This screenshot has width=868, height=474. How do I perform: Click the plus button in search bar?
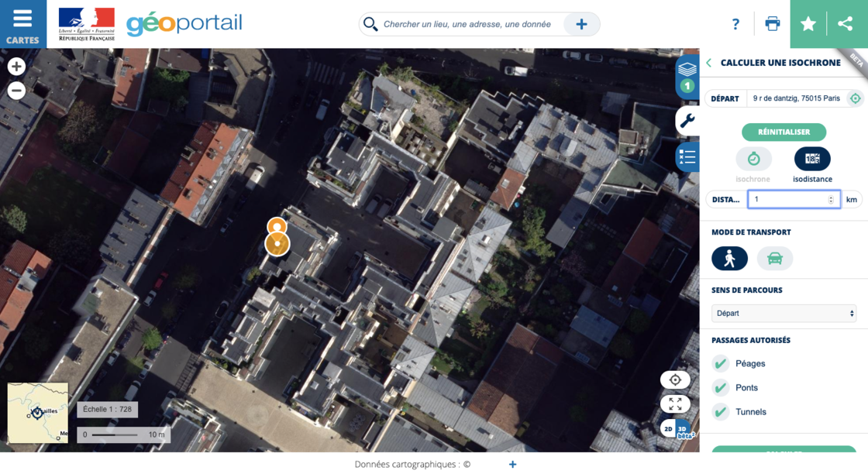click(x=581, y=24)
